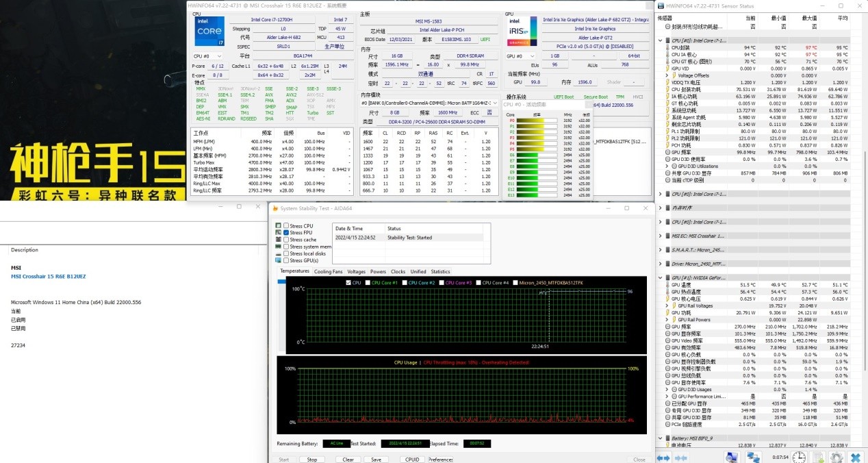Expand the Voltage Offsets sensor row

tap(667, 75)
